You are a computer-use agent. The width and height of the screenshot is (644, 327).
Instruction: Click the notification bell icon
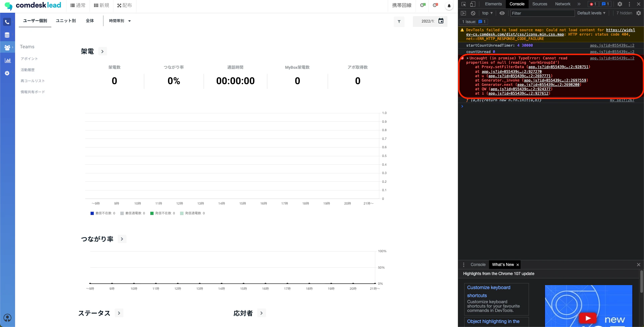pyautogui.click(x=449, y=6)
